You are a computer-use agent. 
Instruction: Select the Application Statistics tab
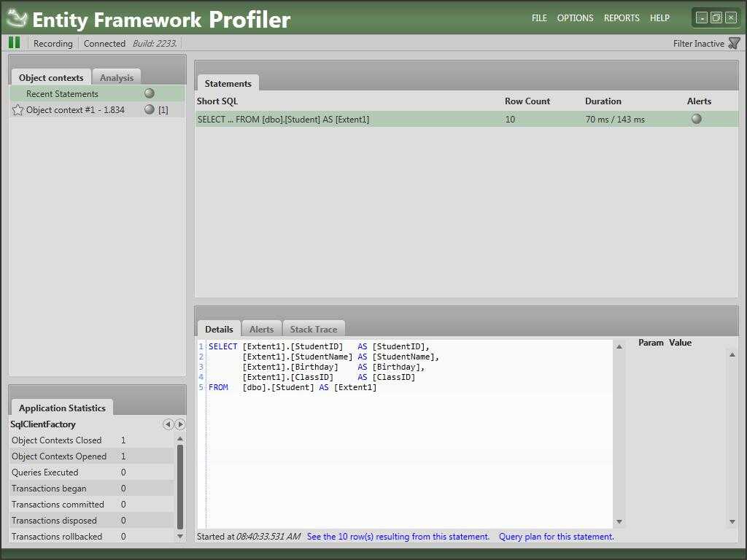tap(62, 408)
